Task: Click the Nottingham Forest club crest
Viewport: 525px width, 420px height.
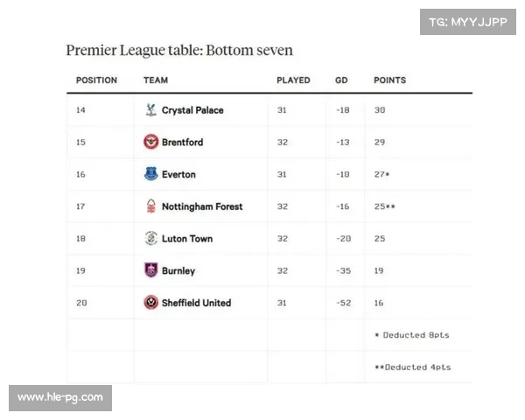Action: pos(151,206)
